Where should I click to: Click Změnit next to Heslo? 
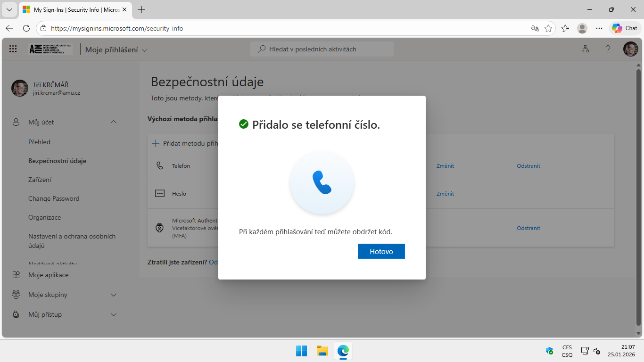[x=445, y=193]
